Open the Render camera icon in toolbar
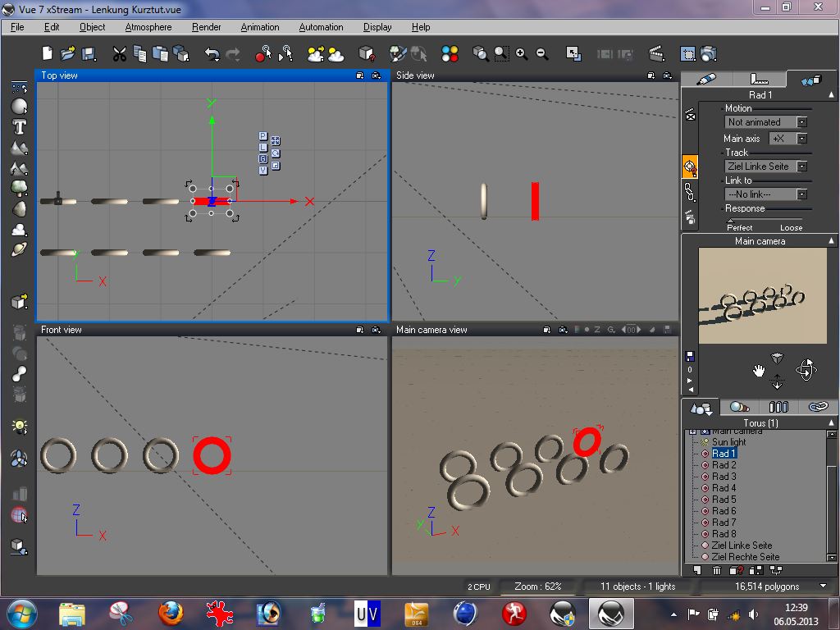The image size is (840, 630). tap(709, 54)
